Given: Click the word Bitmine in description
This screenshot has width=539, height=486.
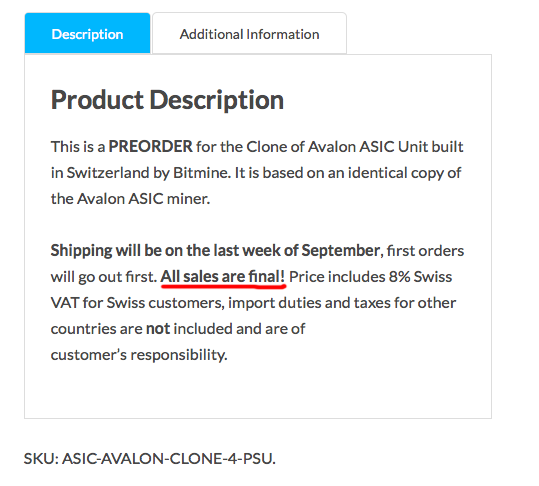Looking at the screenshot, I should point(201,173).
